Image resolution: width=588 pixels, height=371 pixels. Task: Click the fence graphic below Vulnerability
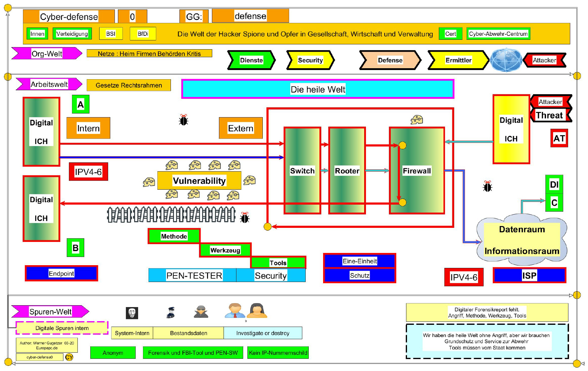[x=171, y=214]
